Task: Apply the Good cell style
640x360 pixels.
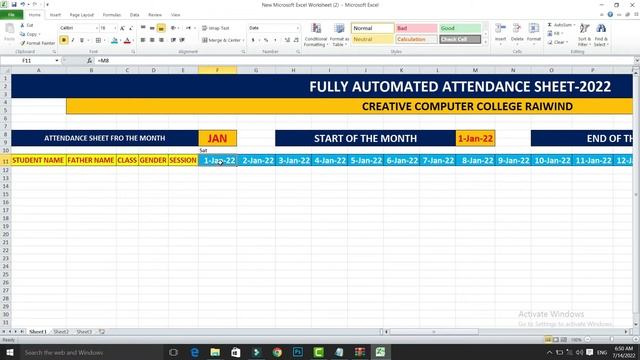Action: click(460, 28)
